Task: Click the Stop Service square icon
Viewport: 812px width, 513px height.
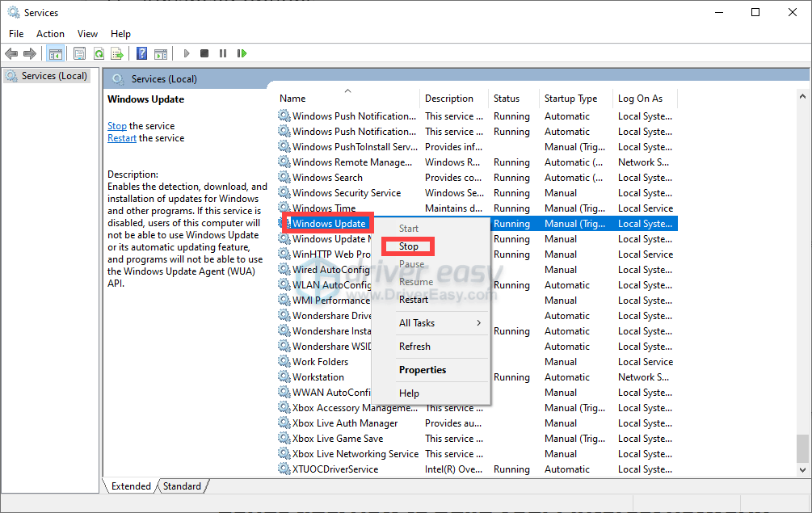Action: point(204,53)
